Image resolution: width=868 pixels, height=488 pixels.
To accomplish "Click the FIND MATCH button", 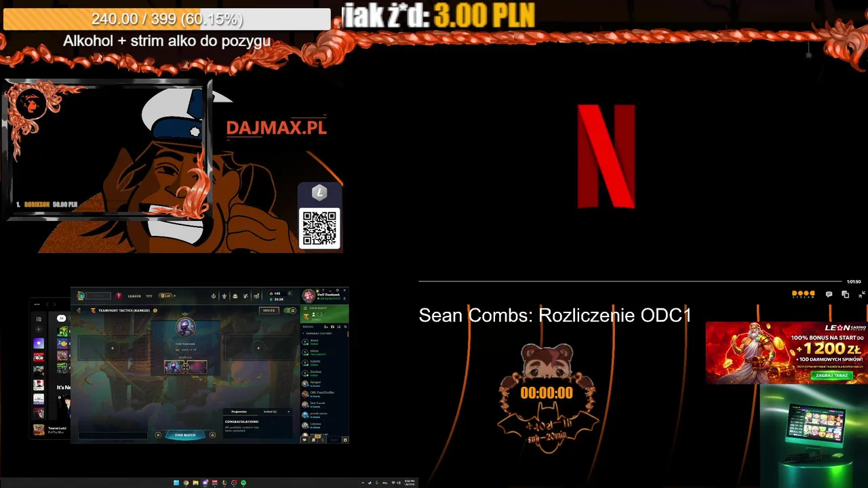I will tap(185, 435).
